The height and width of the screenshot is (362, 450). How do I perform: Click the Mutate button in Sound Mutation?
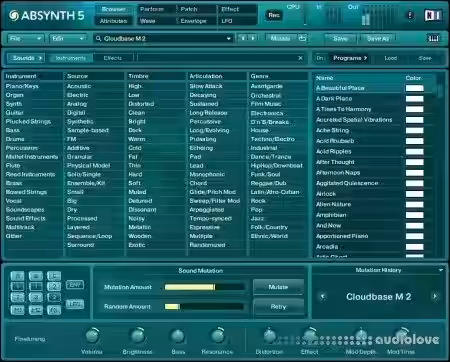tap(278, 287)
